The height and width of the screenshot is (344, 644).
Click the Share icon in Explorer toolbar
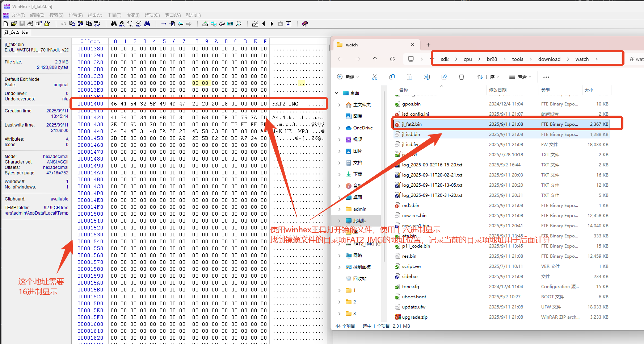[444, 77]
